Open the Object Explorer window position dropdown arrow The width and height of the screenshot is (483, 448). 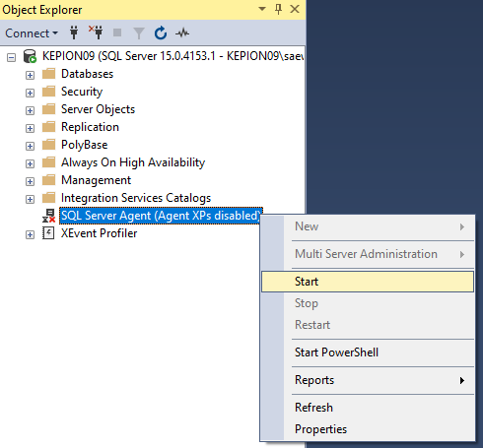[262, 9]
